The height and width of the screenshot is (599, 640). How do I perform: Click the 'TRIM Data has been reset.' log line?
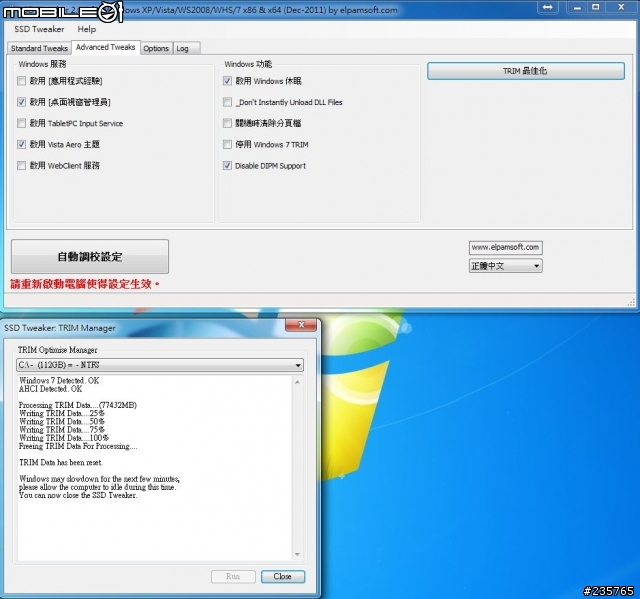pos(61,462)
